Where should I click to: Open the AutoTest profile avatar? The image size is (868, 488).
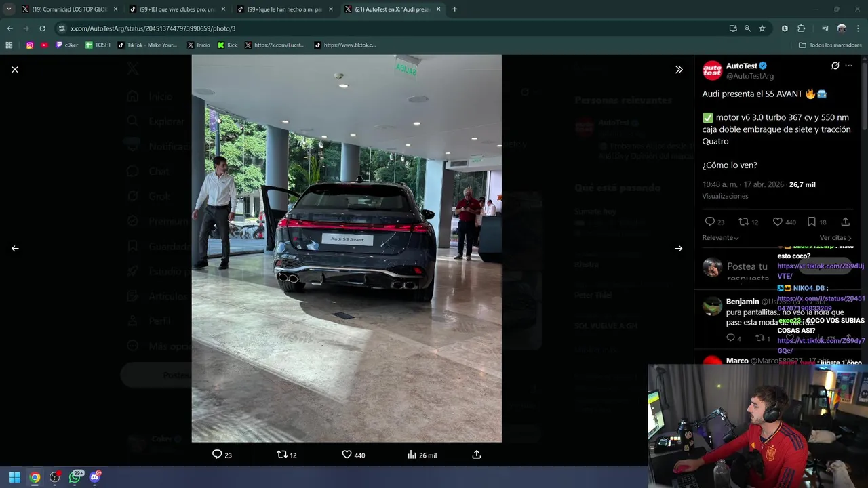pos(712,70)
